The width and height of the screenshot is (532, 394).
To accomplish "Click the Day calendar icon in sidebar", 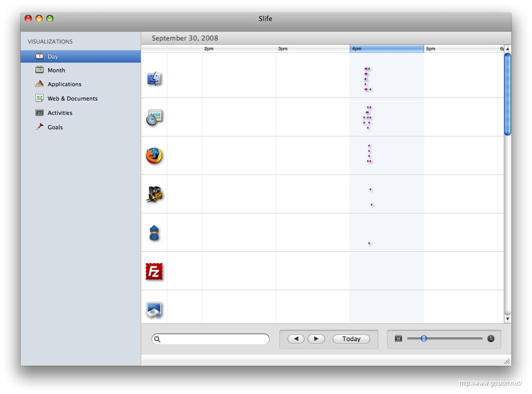I will [x=39, y=56].
